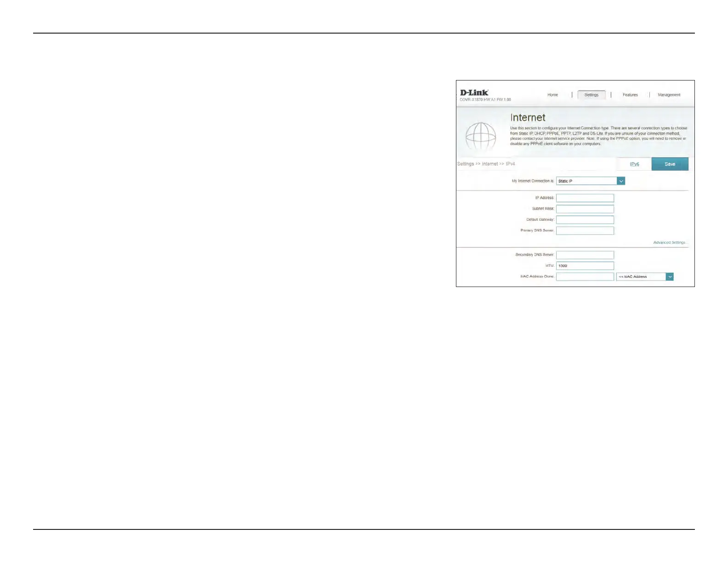Open the Settings tab

click(591, 95)
